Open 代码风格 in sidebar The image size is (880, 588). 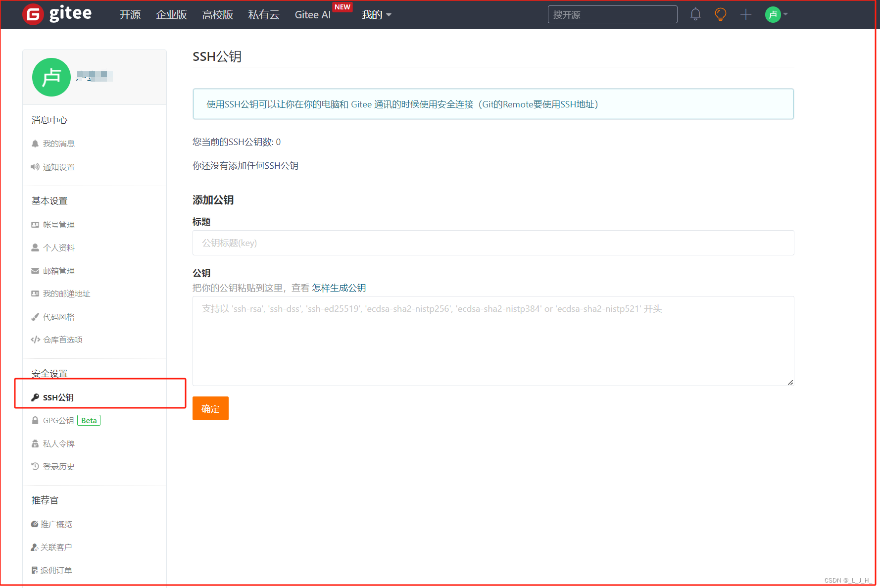coord(58,317)
